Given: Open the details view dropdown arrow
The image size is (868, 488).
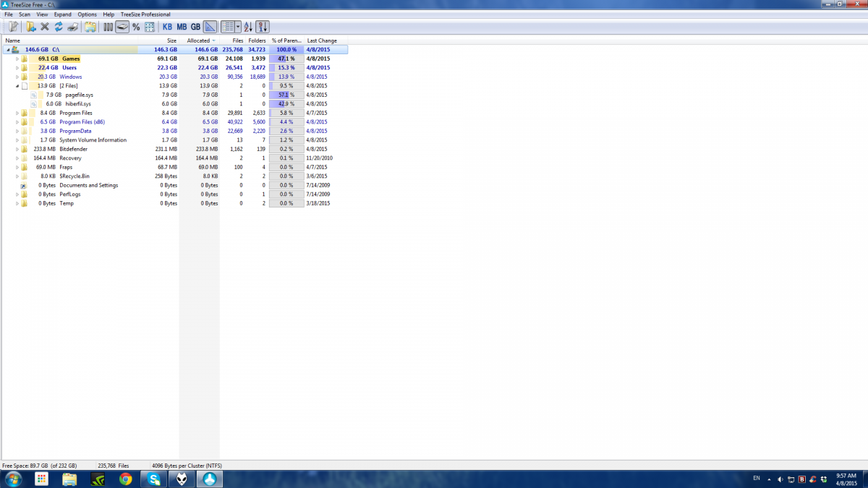Looking at the screenshot, I should 237,27.
